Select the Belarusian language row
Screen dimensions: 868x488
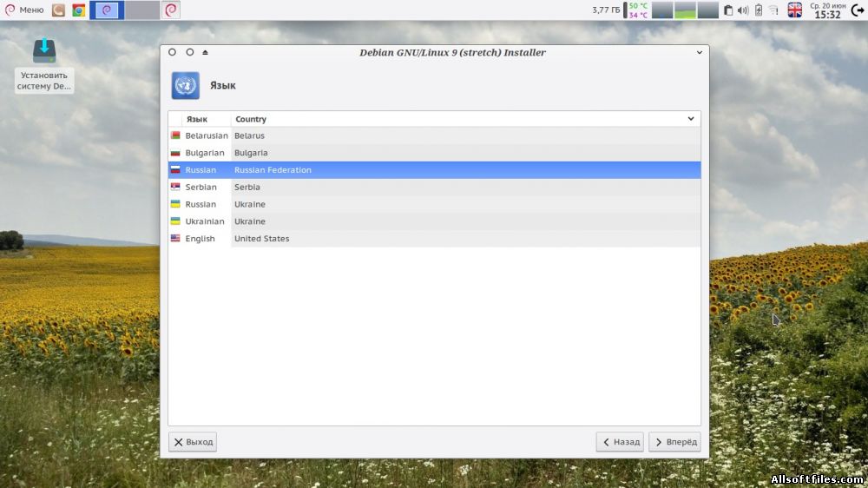click(x=435, y=135)
